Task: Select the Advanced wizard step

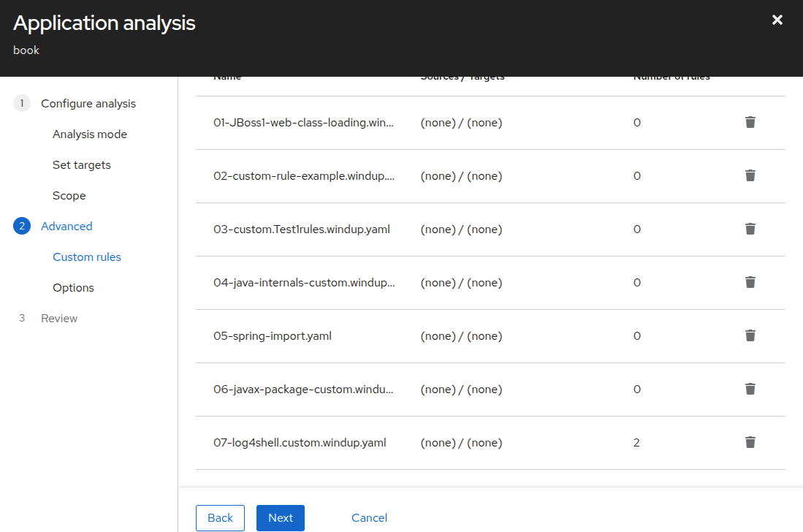Action: (x=66, y=227)
